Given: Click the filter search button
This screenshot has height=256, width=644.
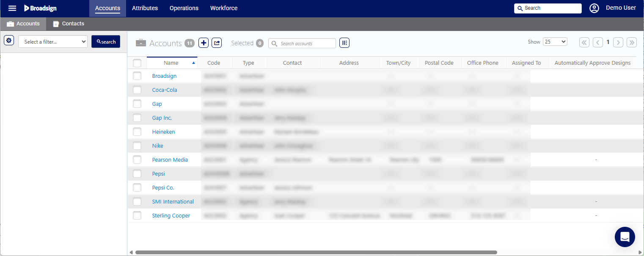Looking at the screenshot, I should (x=106, y=41).
